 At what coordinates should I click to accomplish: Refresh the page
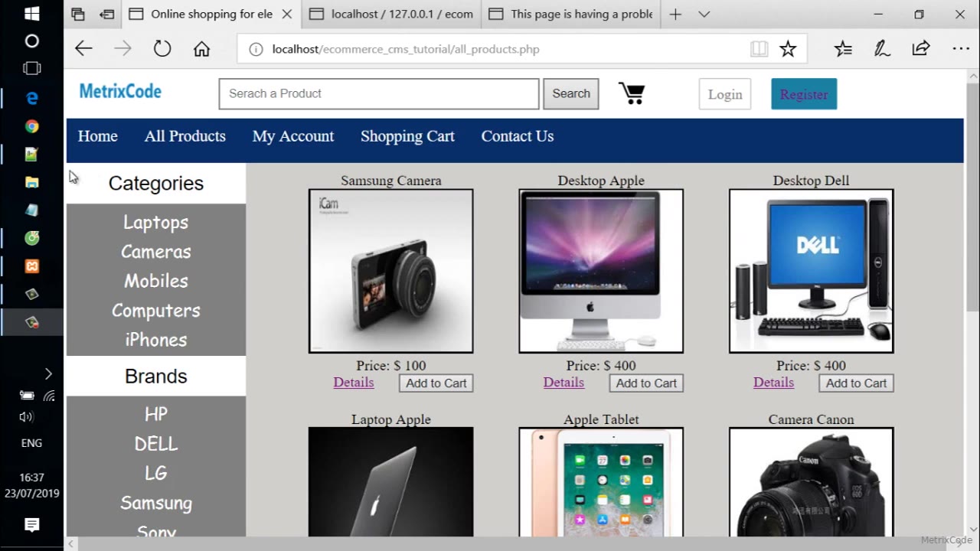click(x=162, y=49)
